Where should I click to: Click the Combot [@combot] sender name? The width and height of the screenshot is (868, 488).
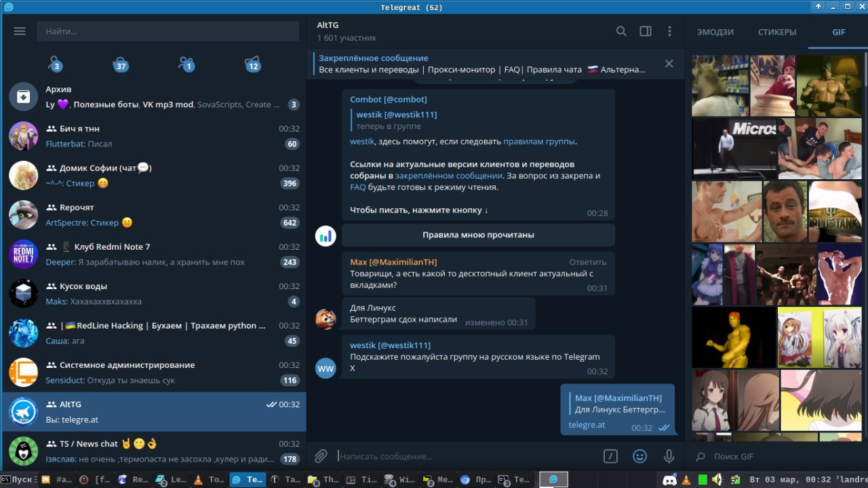coord(389,99)
